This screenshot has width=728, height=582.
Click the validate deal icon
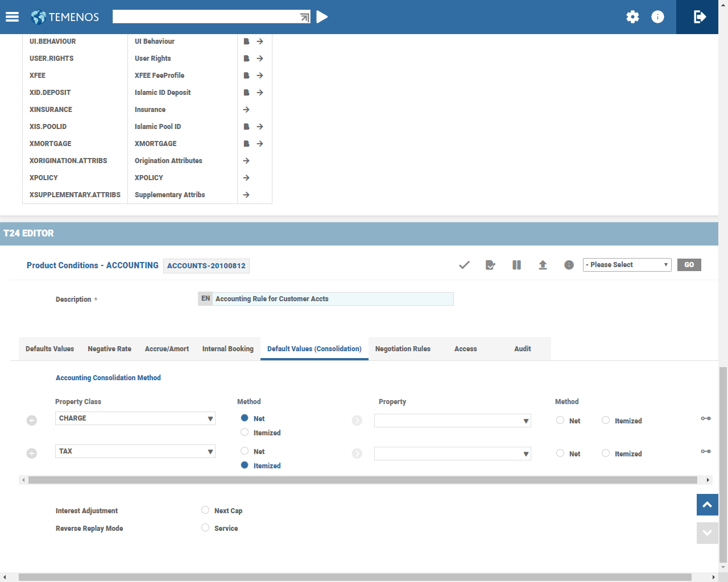[490, 265]
